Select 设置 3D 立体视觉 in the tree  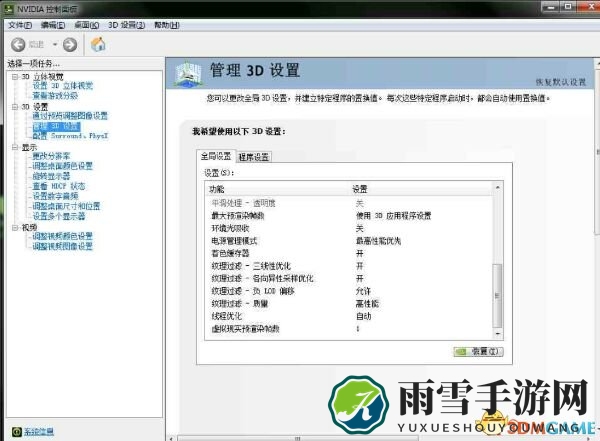63,86
